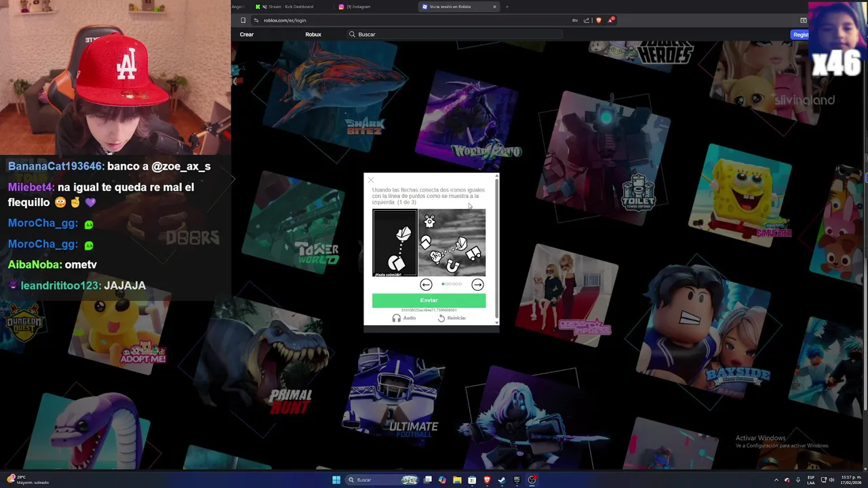Open File Explorer from the taskbar
This screenshot has width=868, height=488.
[x=457, y=480]
